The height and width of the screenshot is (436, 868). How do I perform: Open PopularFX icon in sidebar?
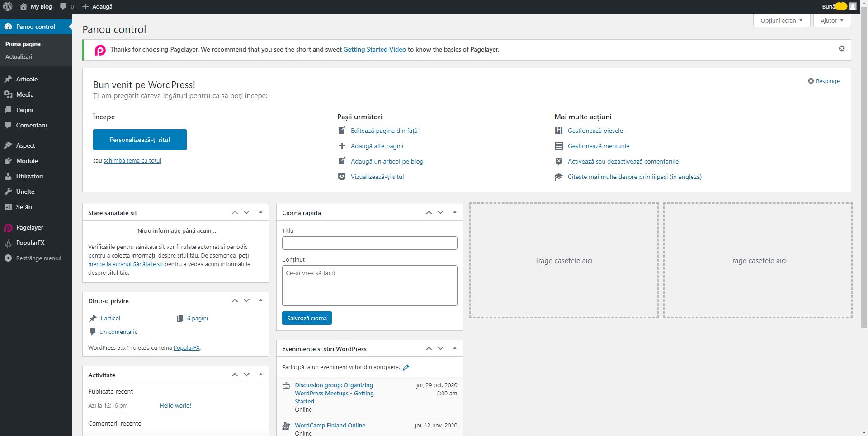[x=8, y=243]
